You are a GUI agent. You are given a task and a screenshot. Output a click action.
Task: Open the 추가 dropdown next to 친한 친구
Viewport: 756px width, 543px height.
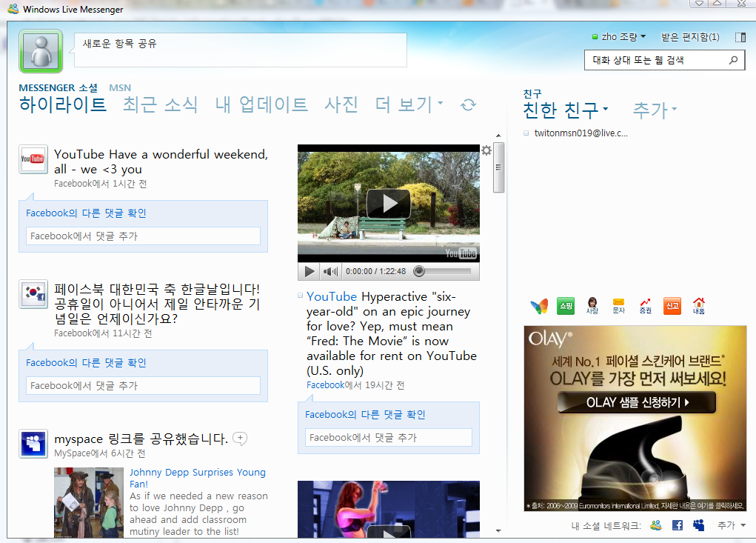tap(655, 110)
